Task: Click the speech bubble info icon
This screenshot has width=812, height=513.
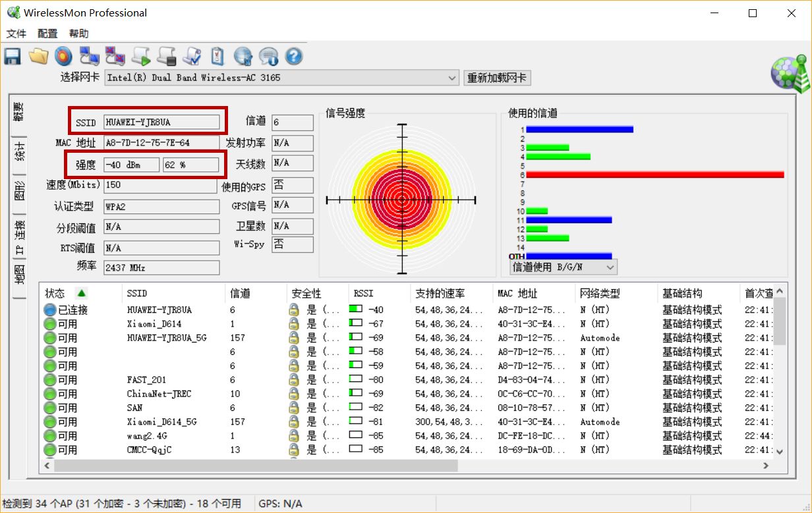Action: pos(268,57)
